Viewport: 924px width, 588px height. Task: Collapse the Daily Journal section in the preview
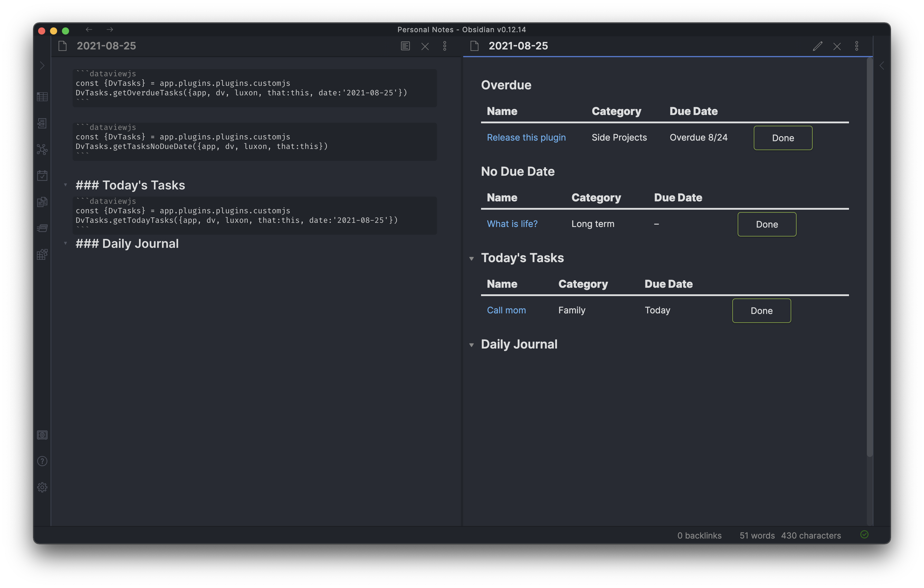tap(472, 345)
